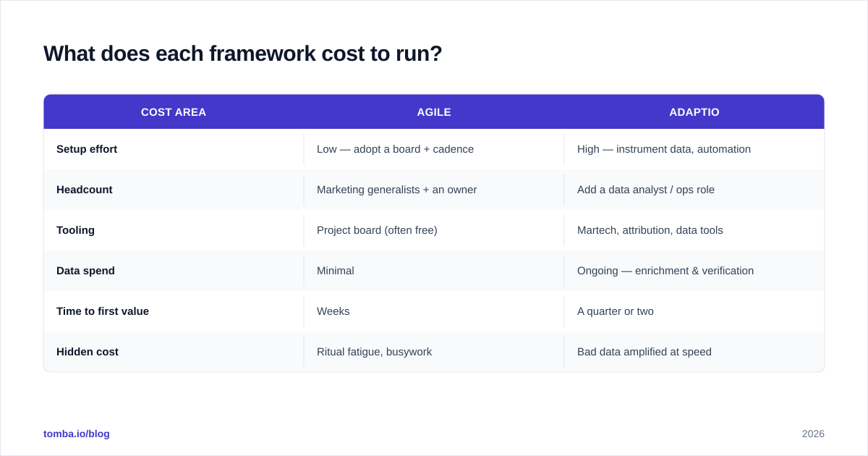The height and width of the screenshot is (456, 868).
Task: Select the 'Hidden cost' row label
Action: tap(88, 352)
